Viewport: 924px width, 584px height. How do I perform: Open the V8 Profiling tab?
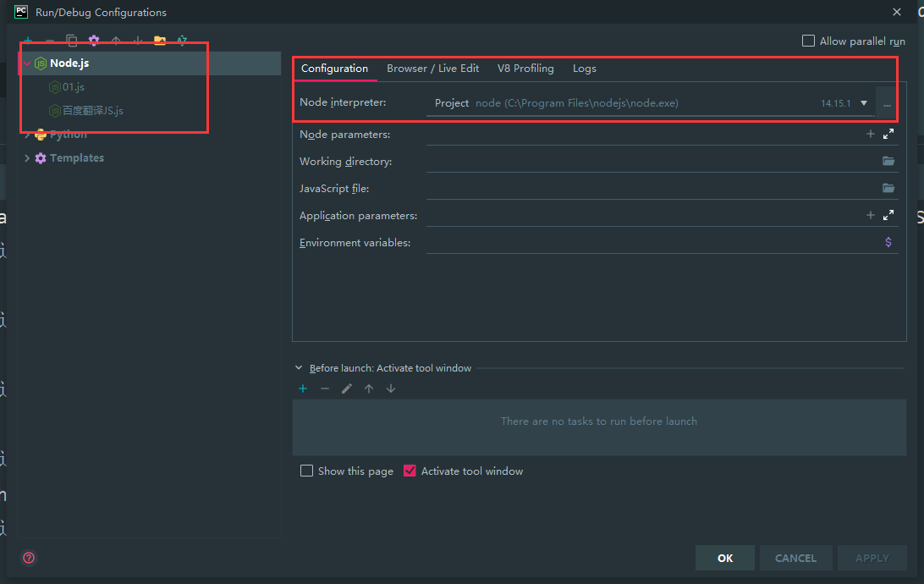click(525, 69)
